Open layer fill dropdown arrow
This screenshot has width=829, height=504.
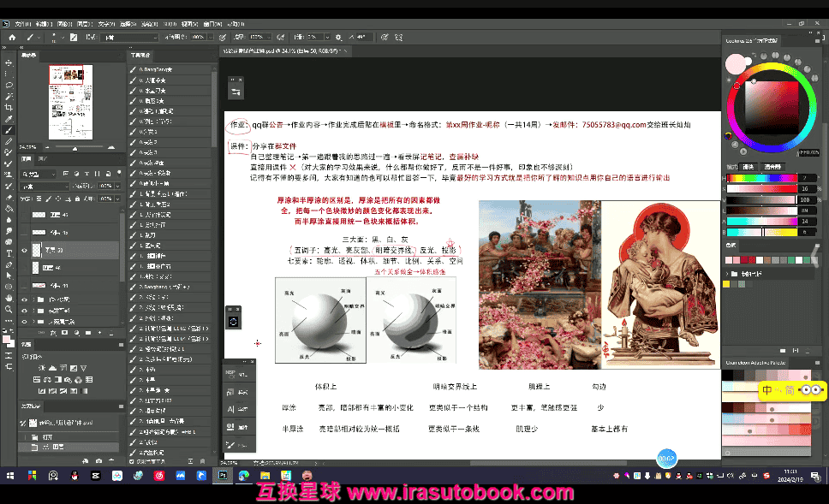[116, 199]
